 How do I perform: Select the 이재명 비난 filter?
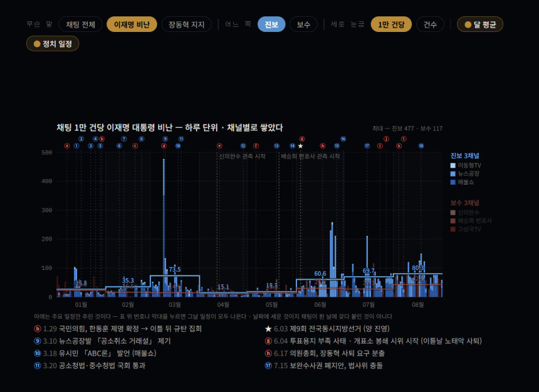click(x=132, y=24)
